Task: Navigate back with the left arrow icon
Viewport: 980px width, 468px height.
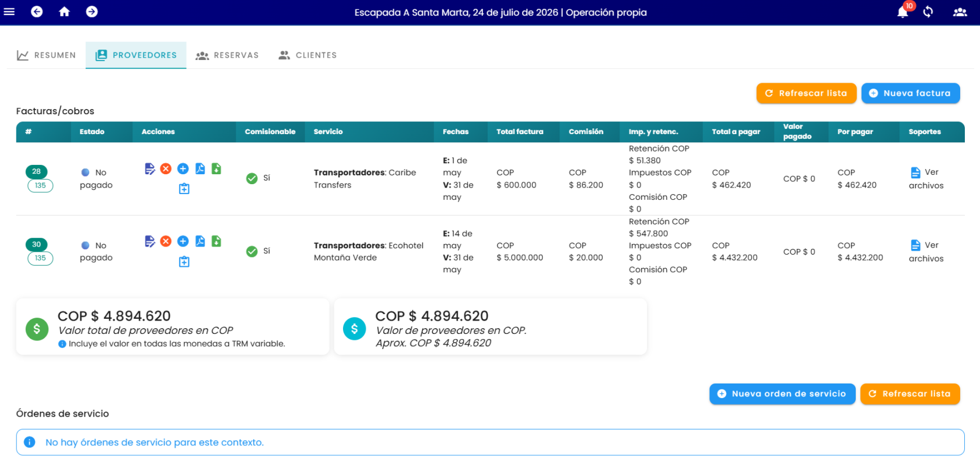Action: pyautogui.click(x=37, y=12)
